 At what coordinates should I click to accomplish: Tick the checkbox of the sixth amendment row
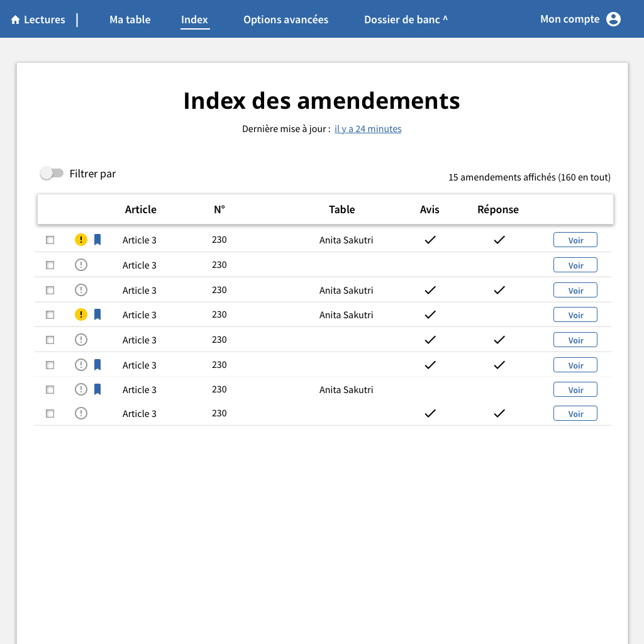[x=50, y=365]
